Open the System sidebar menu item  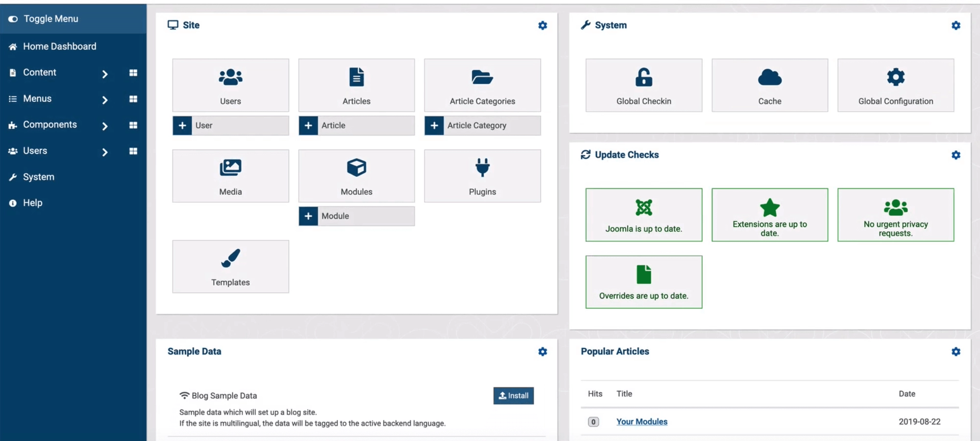pyautogui.click(x=38, y=177)
